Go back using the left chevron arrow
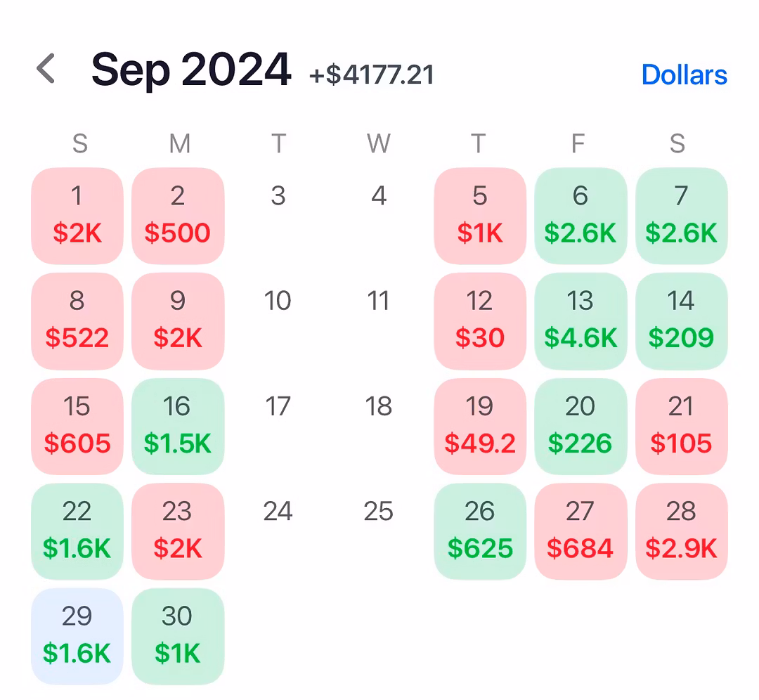 click(x=46, y=70)
